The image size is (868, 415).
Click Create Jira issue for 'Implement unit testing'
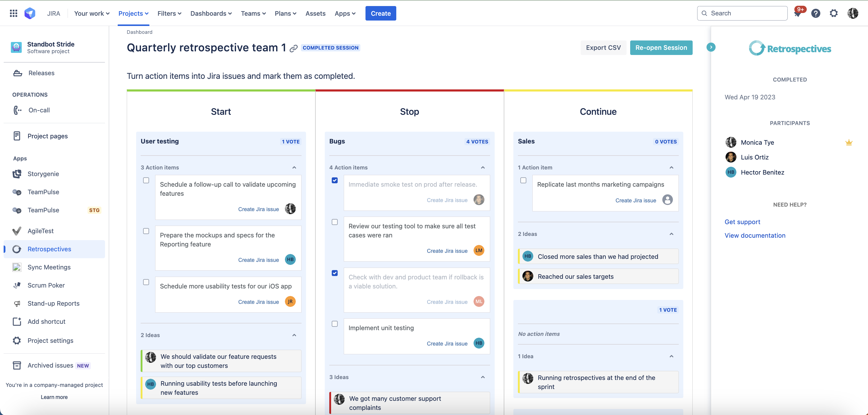click(x=447, y=343)
